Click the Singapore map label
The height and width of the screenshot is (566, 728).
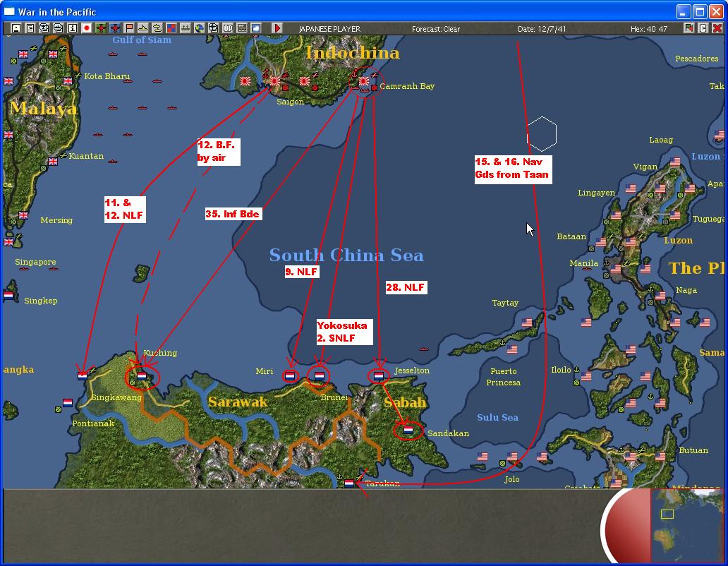35,262
